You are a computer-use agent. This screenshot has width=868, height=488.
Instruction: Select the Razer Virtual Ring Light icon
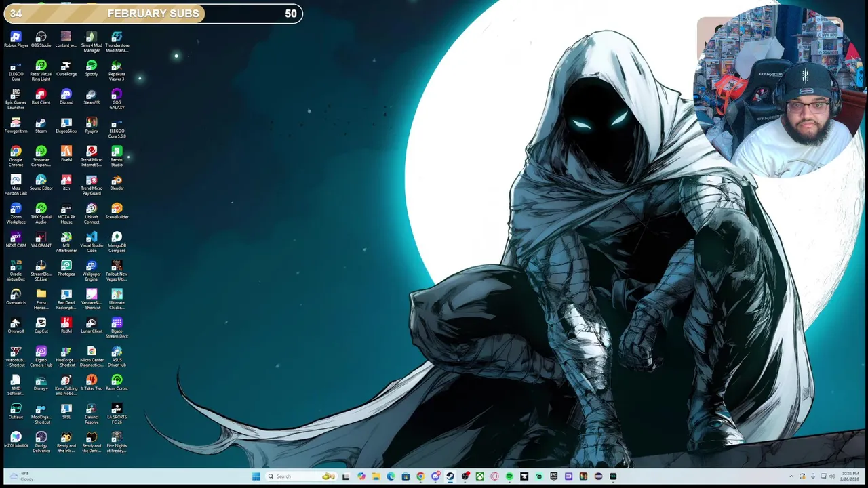click(x=41, y=70)
